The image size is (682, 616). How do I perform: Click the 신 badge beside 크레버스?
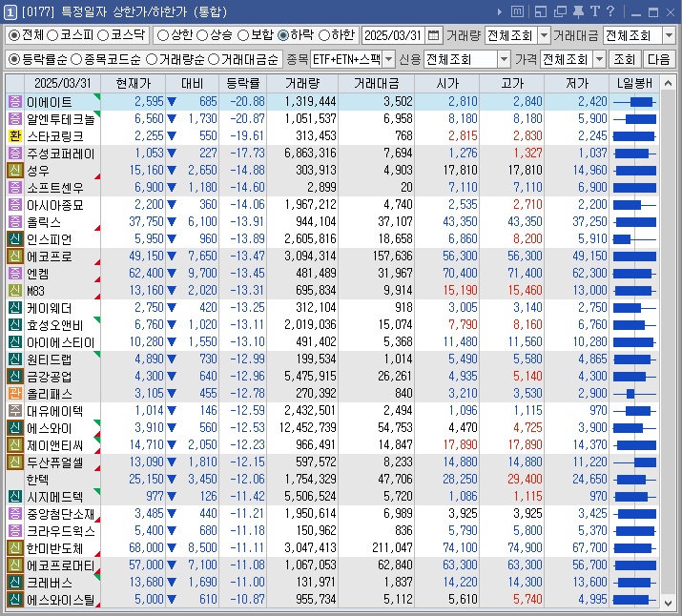[15, 583]
